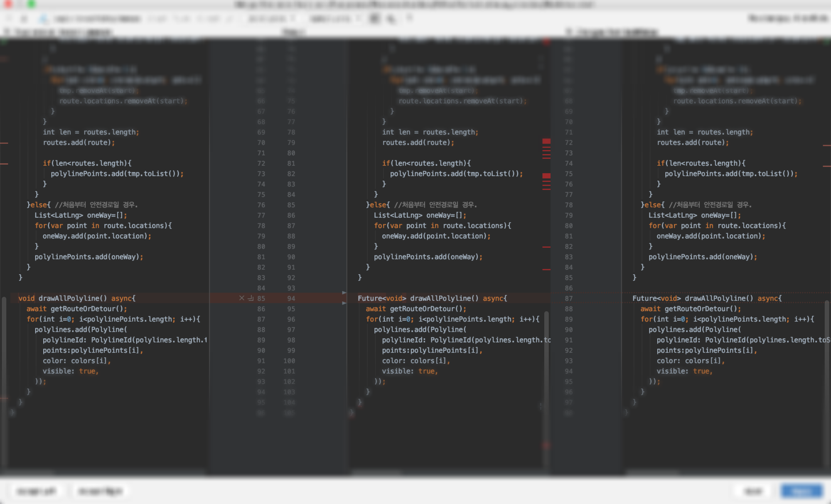Go to previous difference with up arrow
Image resolution: width=831 pixels, height=504 pixels.
pyautogui.click(x=9, y=19)
